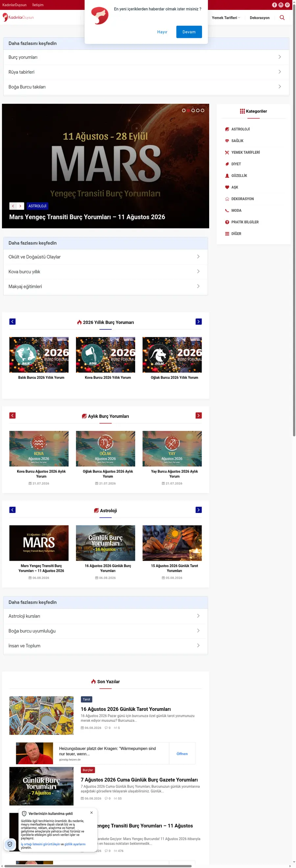
Task: Click ASTROLOJİ tag on Mars banner
Action: 37,206
